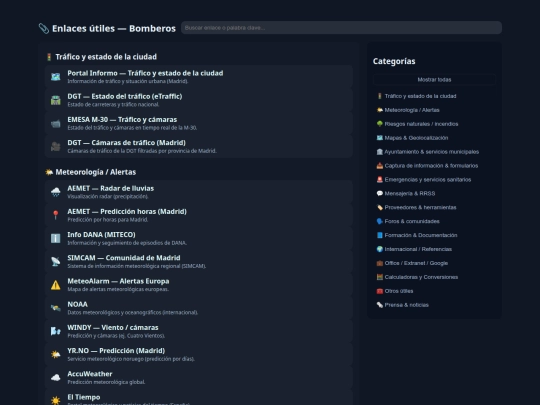
Task: Open DGT — Cámaras de tráfico (Madrid)
Action: point(199,146)
